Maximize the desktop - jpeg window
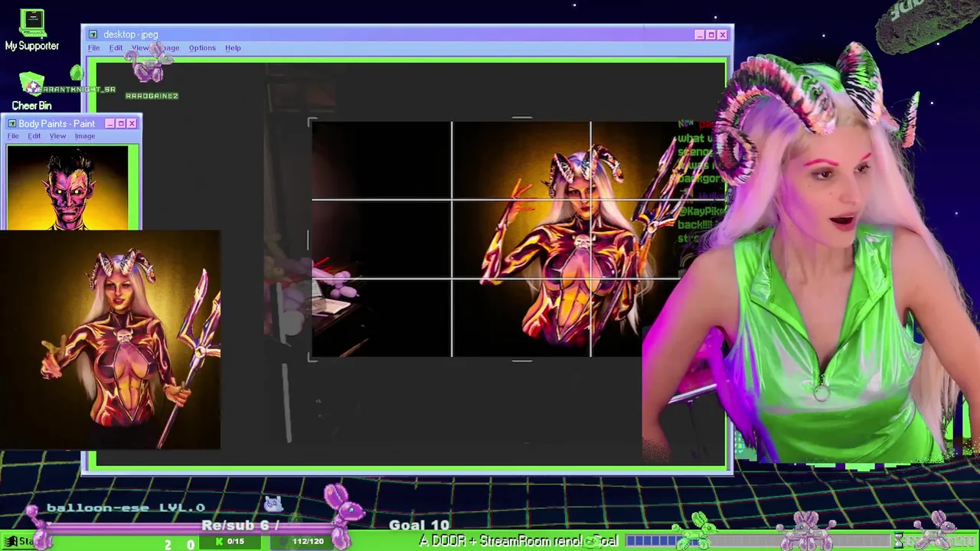Screen dimensions: 980x551 tap(710, 34)
